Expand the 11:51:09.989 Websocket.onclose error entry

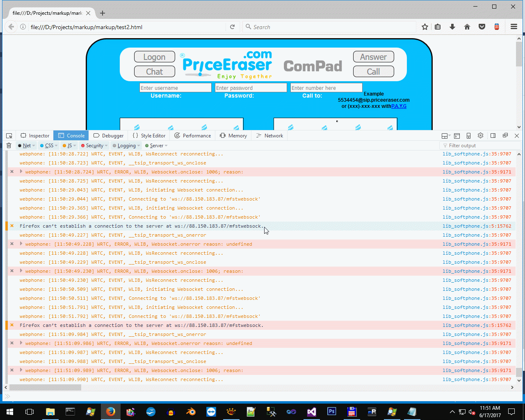pyautogui.click(x=21, y=370)
